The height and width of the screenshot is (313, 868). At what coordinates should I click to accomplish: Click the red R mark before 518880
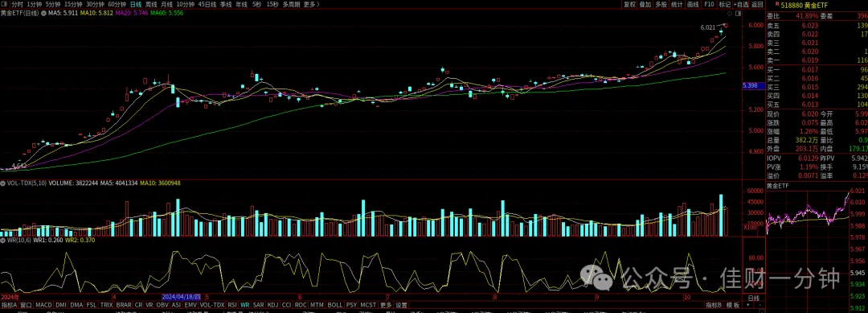tap(777, 4)
